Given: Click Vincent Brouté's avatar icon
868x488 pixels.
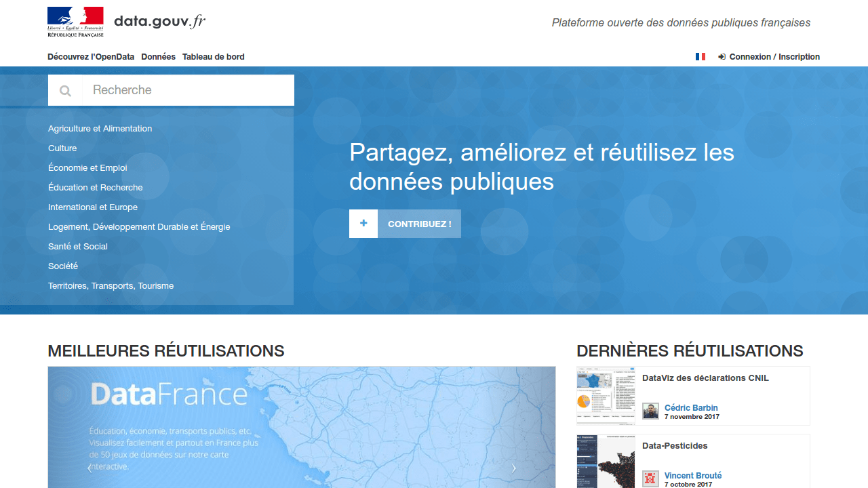Looking at the screenshot, I should (x=650, y=479).
